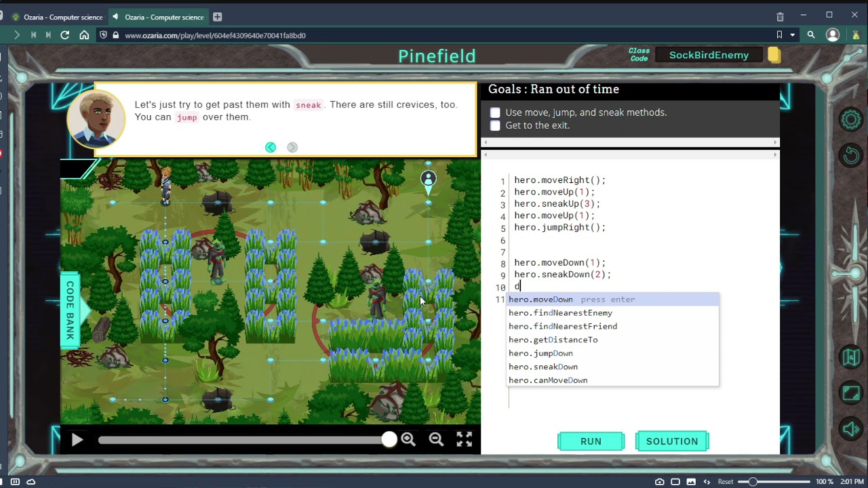The image size is (868, 488).
Task: Open the level map icon on right sidebar
Action: [851, 357]
